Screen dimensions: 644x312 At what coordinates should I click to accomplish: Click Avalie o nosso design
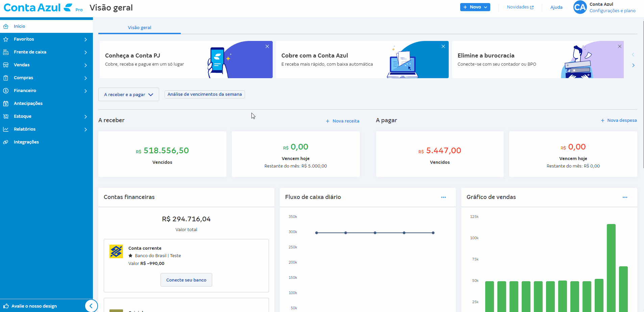[x=34, y=306]
